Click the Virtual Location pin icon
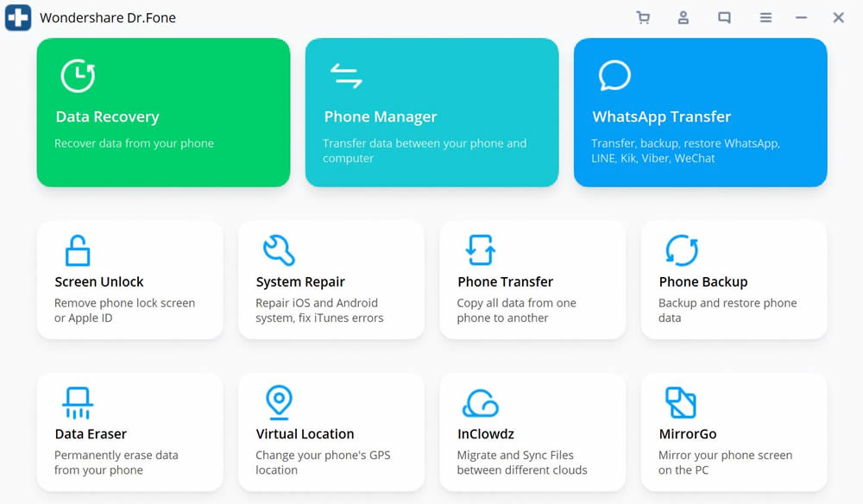Image resolution: width=863 pixels, height=504 pixels. 279,402
